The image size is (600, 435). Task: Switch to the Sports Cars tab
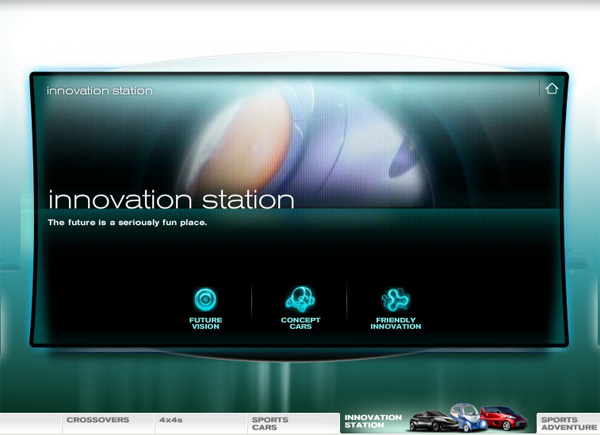coord(293,423)
